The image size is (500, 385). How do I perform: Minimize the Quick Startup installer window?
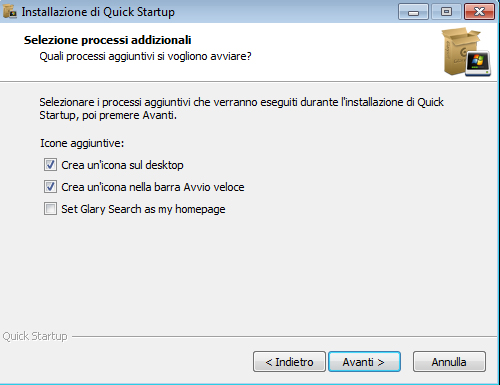pyautogui.click(x=413, y=12)
